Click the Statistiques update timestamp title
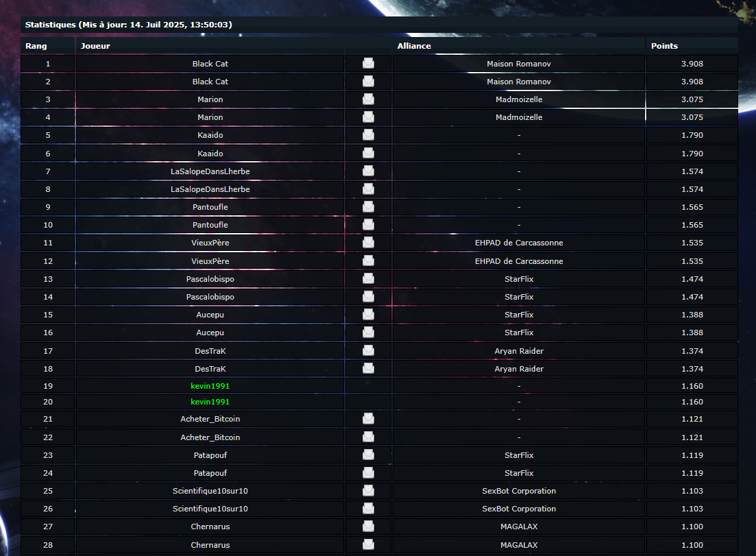 coord(128,25)
